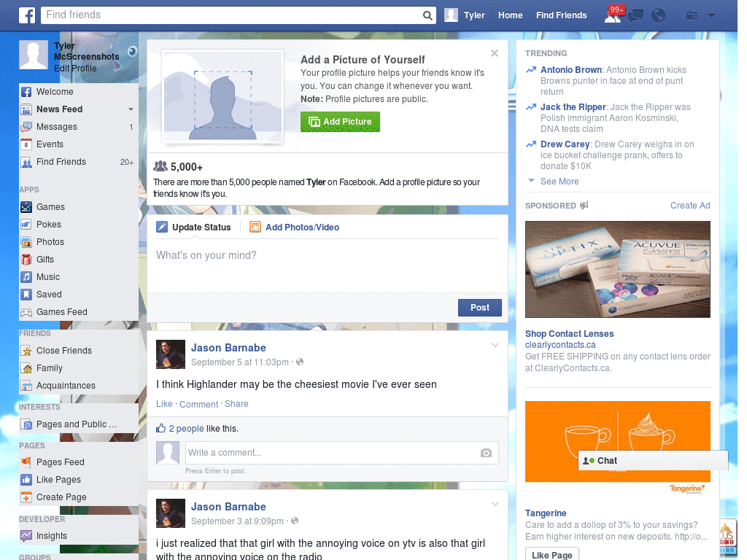Click Comment on the Highlander post
The width and height of the screenshot is (747, 560).
(x=198, y=404)
